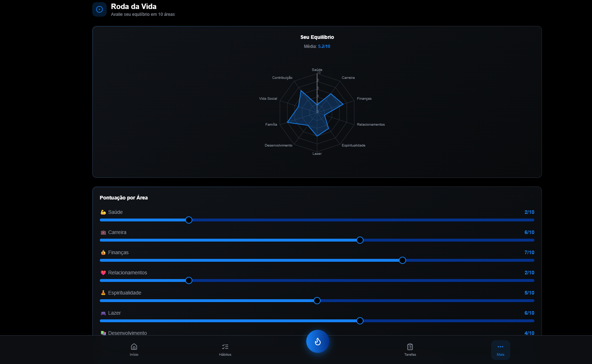Click the Família label on radar chart
The height and width of the screenshot is (364, 592).
pyautogui.click(x=271, y=125)
